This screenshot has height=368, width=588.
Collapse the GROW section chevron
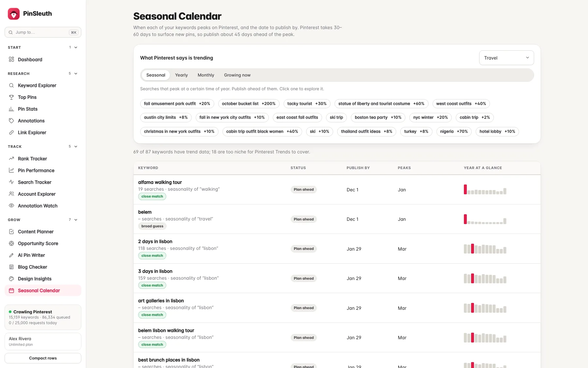click(76, 220)
